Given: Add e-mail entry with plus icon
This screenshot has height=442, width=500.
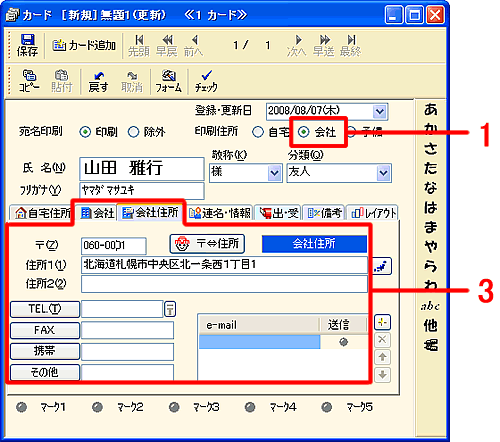Looking at the screenshot, I should click(x=382, y=322).
